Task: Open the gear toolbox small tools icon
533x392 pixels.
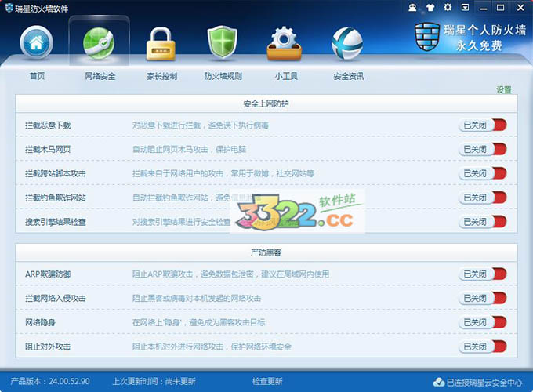Action: coord(285,44)
